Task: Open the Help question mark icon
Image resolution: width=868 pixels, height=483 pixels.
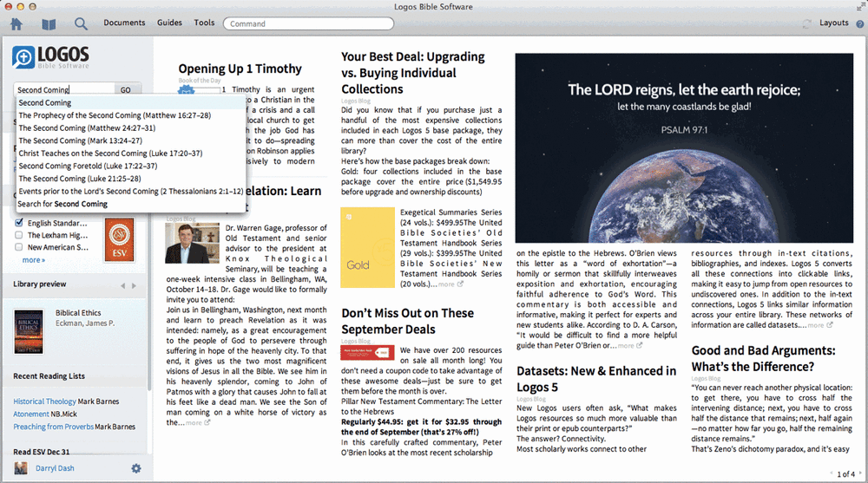Action: click(x=859, y=23)
